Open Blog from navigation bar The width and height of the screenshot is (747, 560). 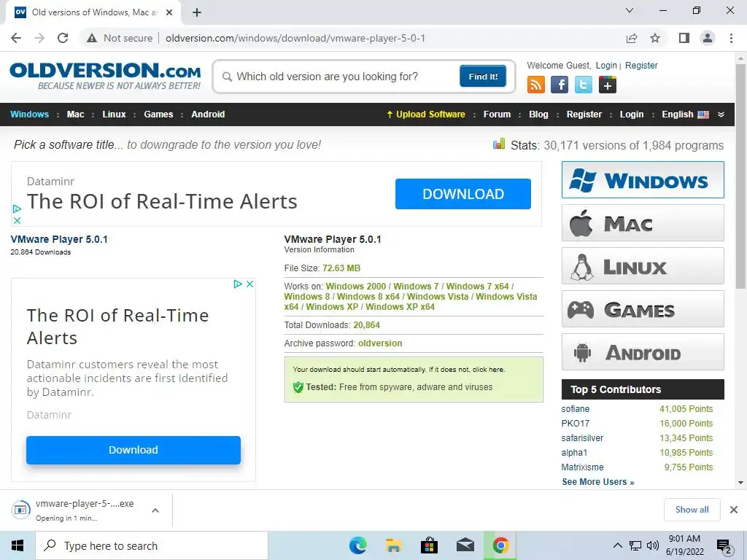point(538,114)
